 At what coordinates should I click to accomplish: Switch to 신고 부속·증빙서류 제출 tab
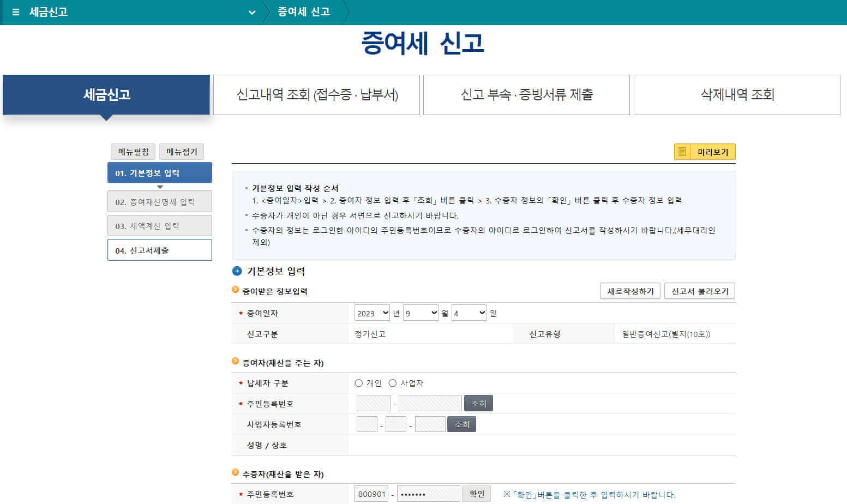[x=527, y=95]
